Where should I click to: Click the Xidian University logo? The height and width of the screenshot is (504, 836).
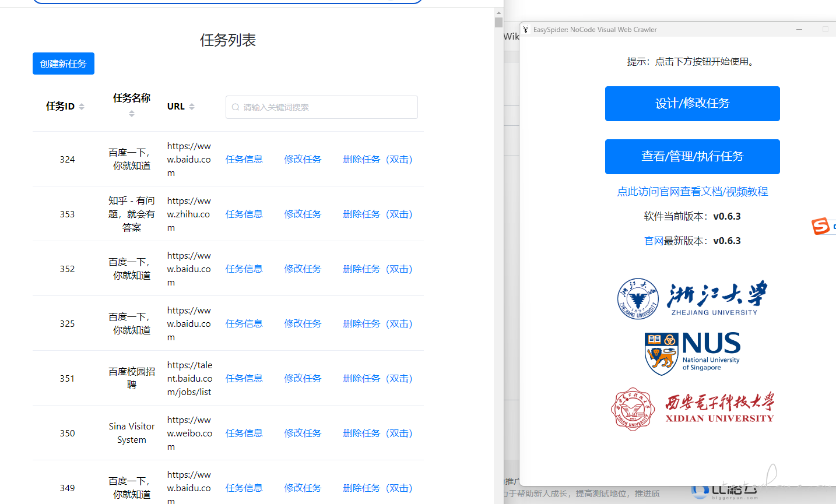click(x=692, y=408)
